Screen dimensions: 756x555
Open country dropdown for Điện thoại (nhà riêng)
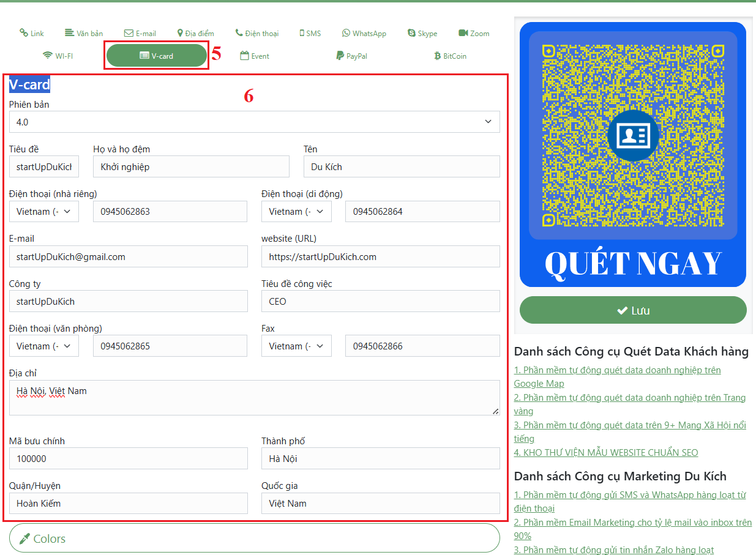[x=44, y=211]
